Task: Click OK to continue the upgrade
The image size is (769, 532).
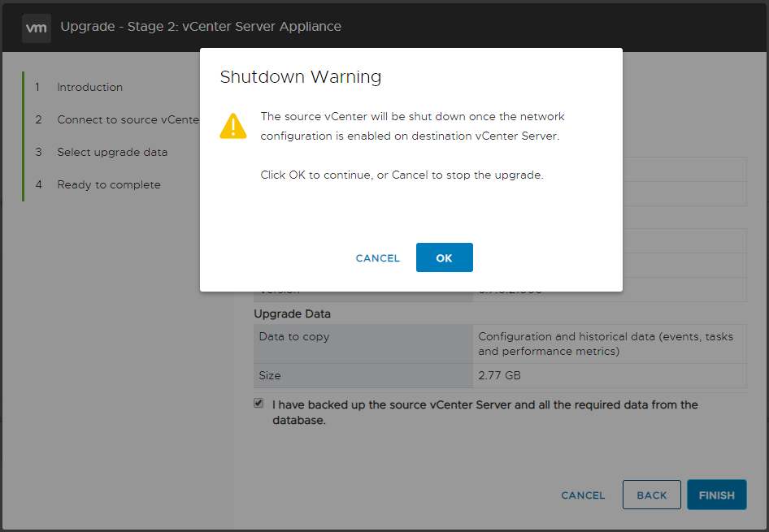Action: (x=444, y=257)
